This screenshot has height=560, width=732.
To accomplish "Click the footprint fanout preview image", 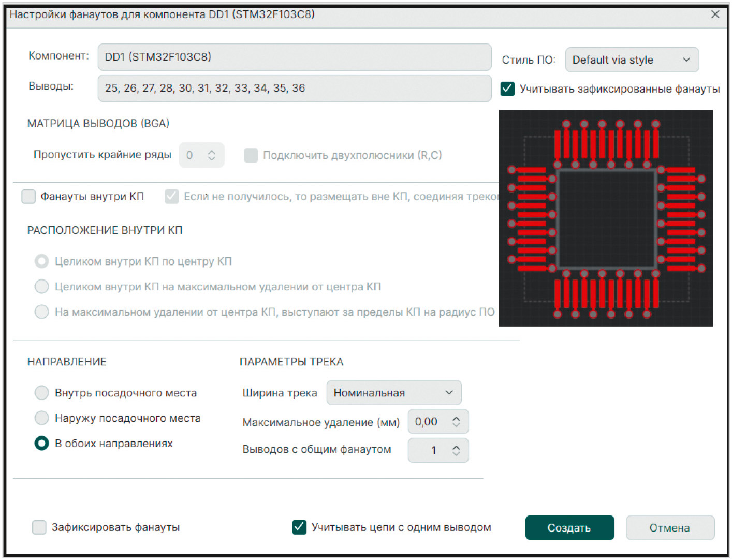I will click(606, 218).
